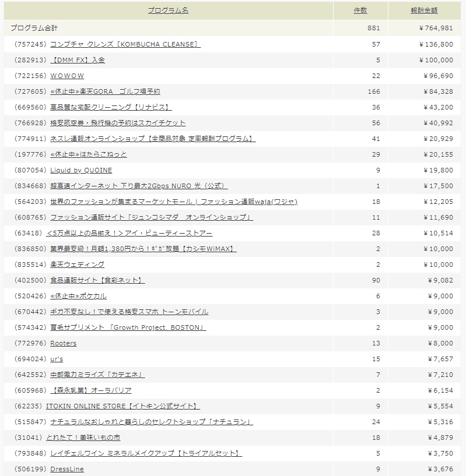Select reward amount ¥3,676
This screenshot has height=476, width=466.
point(440,470)
